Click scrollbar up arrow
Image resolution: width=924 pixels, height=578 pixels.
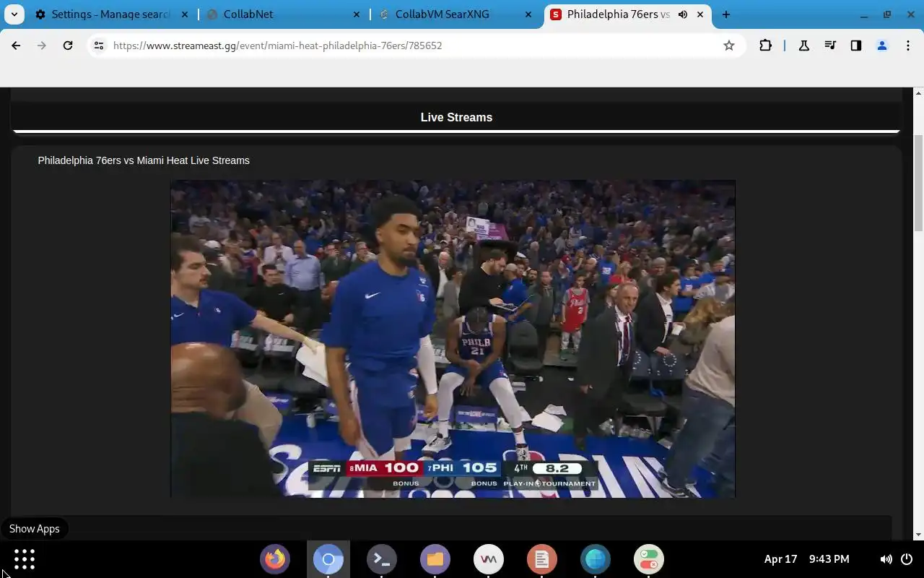coord(918,93)
